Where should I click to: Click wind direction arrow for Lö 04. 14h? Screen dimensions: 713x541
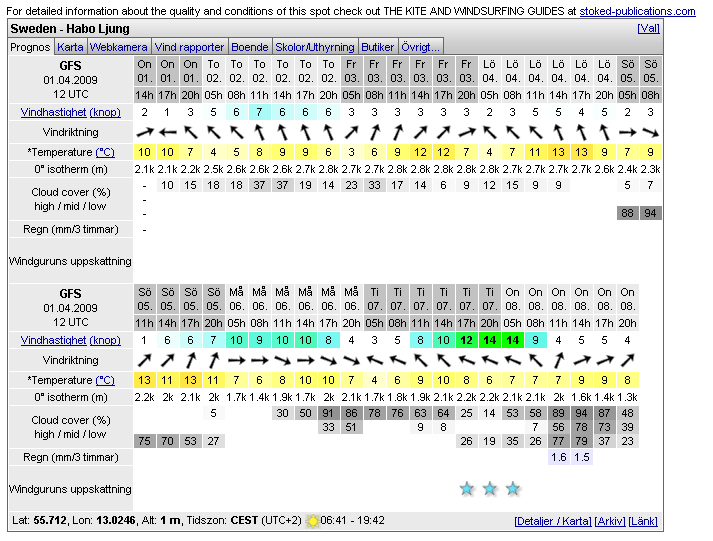click(x=558, y=132)
